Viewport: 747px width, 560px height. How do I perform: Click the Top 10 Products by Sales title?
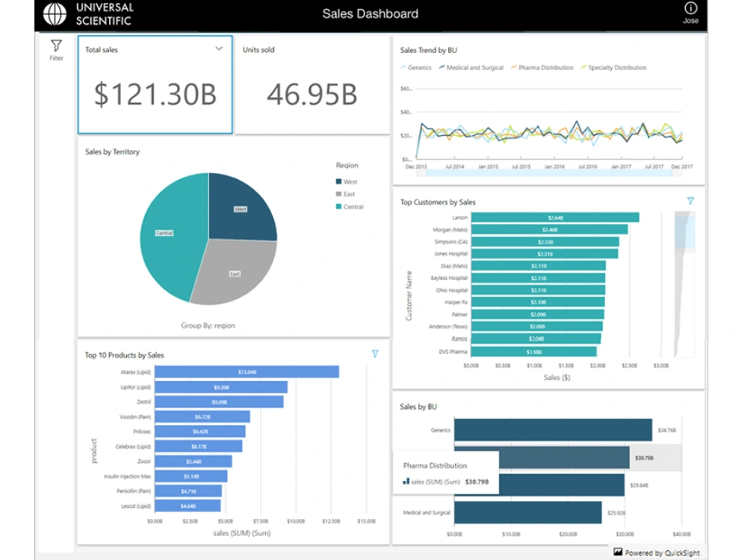pos(124,355)
